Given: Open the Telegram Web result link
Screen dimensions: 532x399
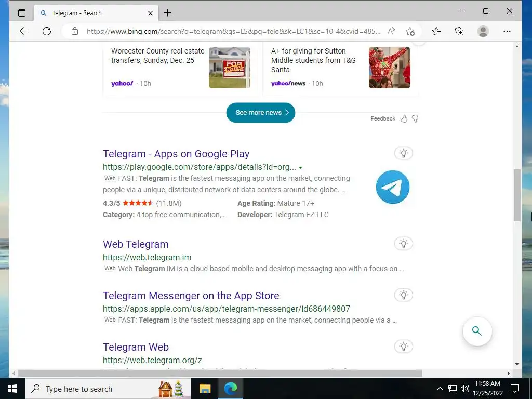Looking at the screenshot, I should (136, 347).
